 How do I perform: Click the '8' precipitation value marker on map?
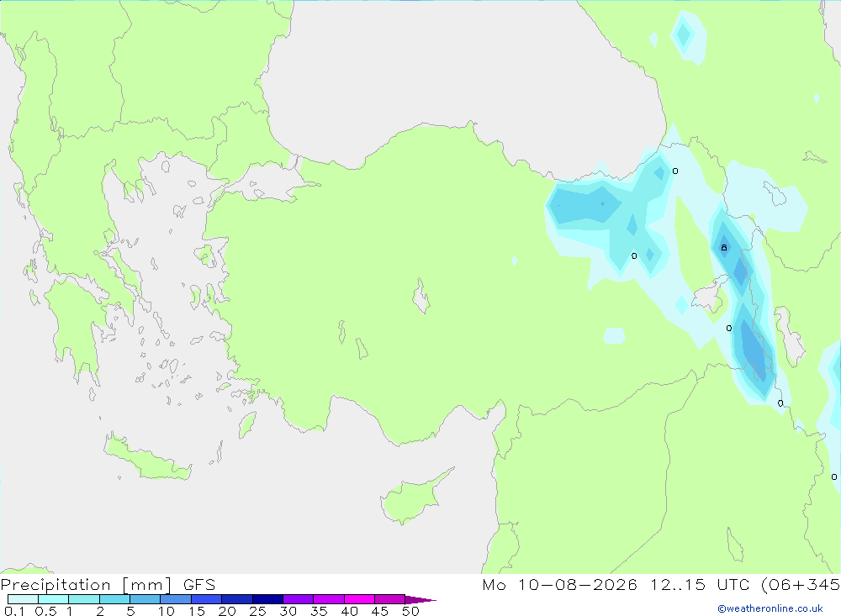click(x=724, y=248)
